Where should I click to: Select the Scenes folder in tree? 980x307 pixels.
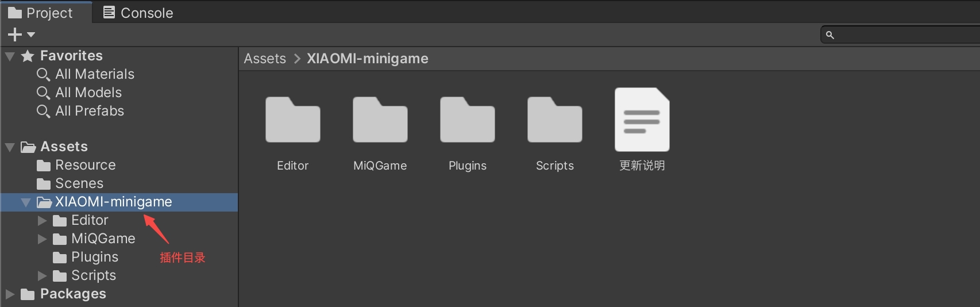click(x=79, y=184)
